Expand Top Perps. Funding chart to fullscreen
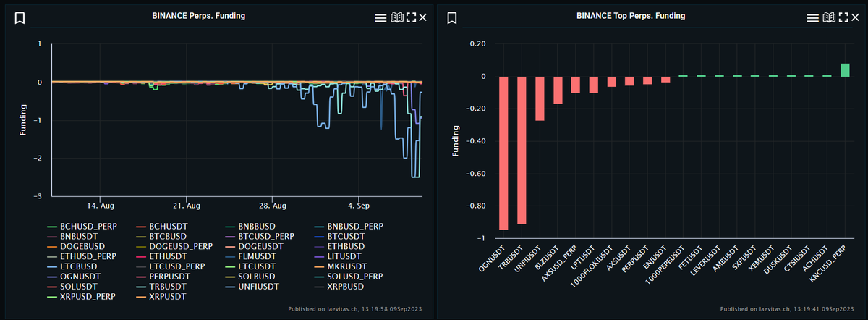Viewport: 868px width, 320px height. (x=842, y=17)
